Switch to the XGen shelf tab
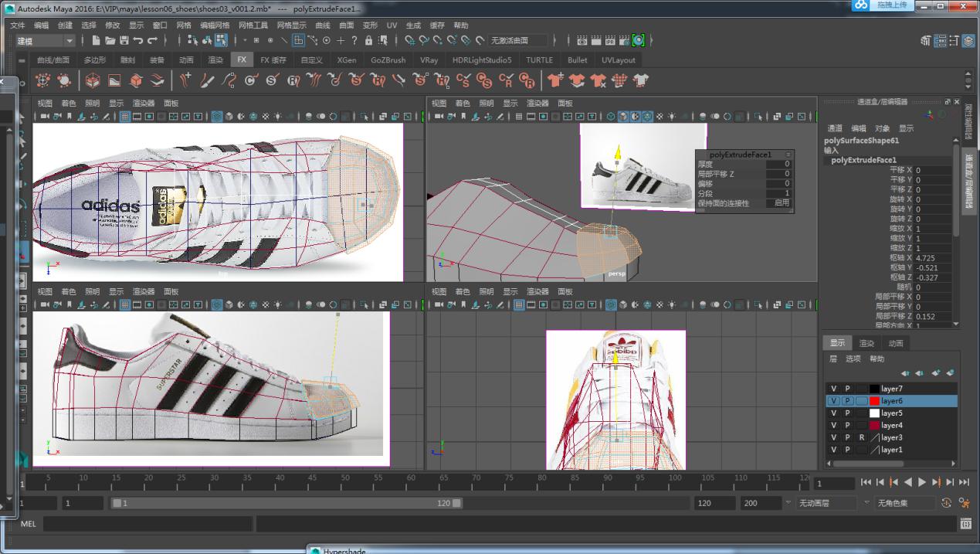 (347, 60)
